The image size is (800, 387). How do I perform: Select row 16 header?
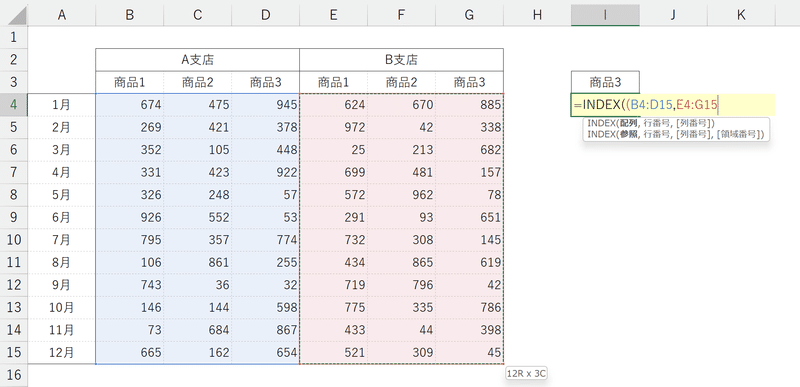pyautogui.click(x=14, y=375)
